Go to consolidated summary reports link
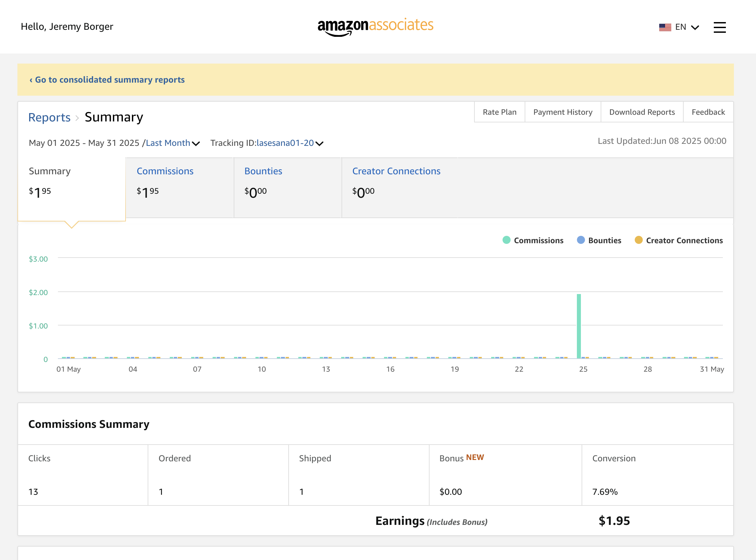The height and width of the screenshot is (560, 756). click(x=107, y=80)
